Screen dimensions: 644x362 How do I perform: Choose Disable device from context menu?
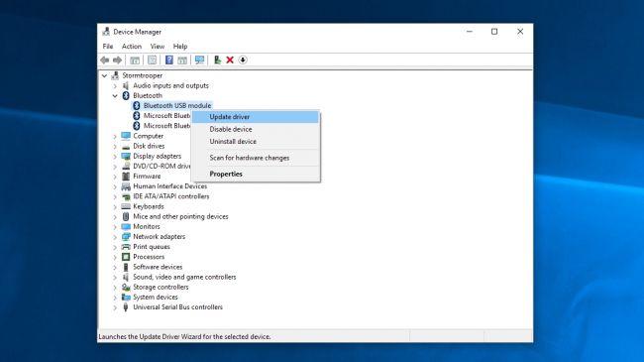[256, 129]
